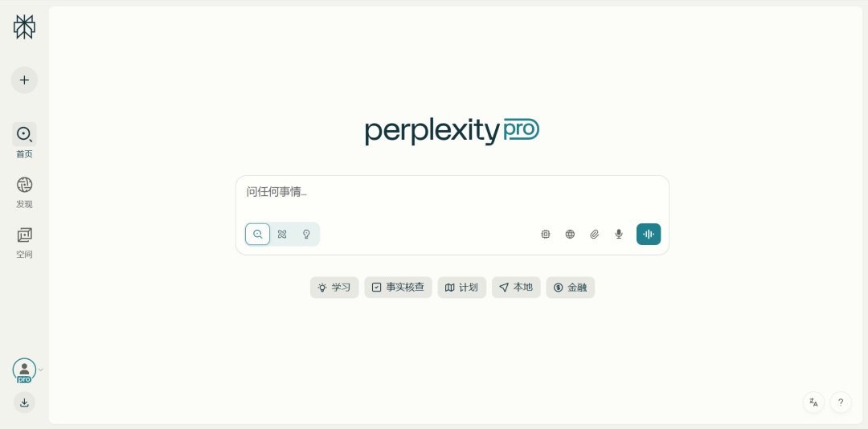Expand the account menu chevron
This screenshot has width=868, height=429.
41,370
